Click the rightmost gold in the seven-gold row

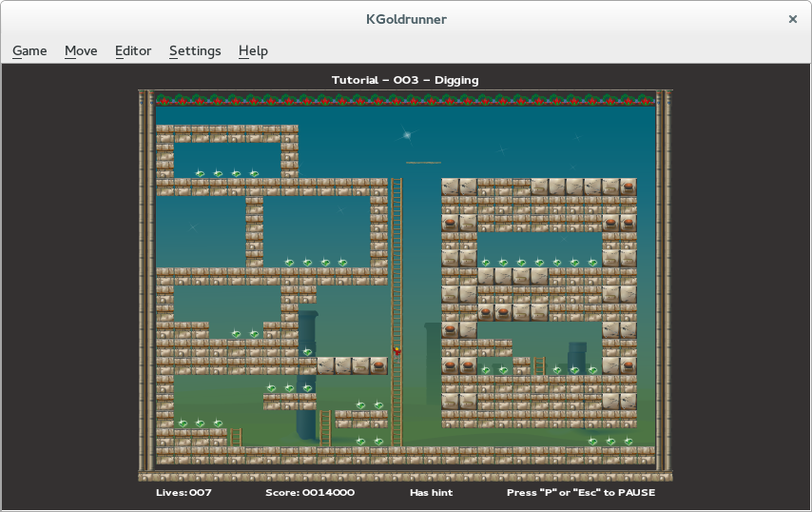click(593, 263)
